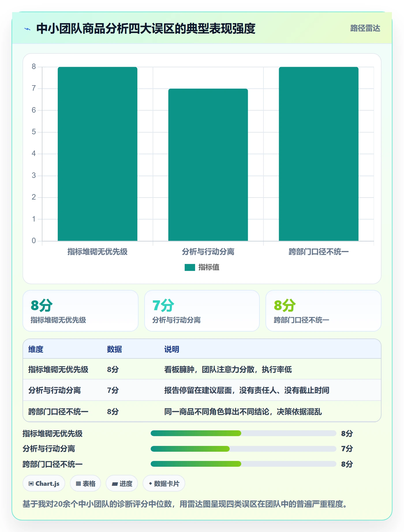Open the 7分 分析与行动分离 data card
The height and width of the screenshot is (532, 404).
tap(202, 311)
